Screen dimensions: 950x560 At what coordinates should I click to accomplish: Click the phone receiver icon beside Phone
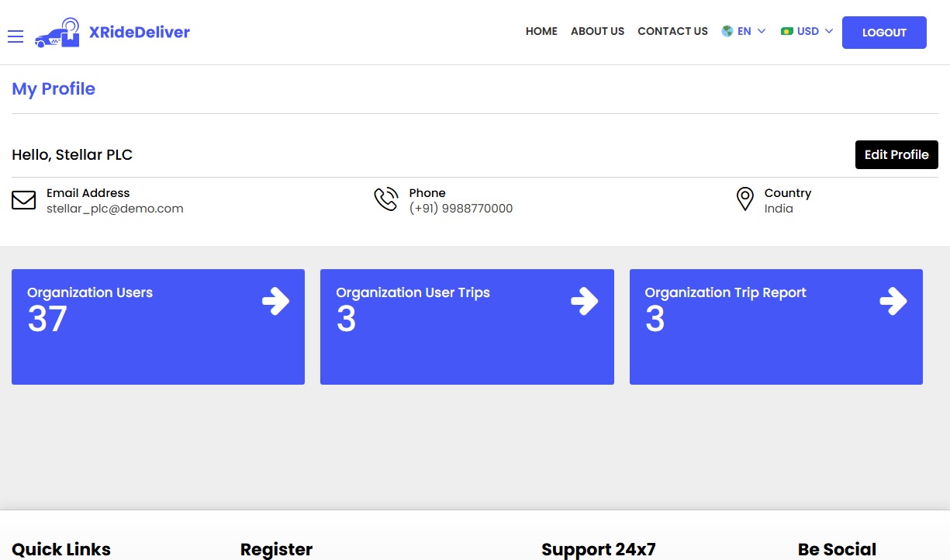point(386,199)
